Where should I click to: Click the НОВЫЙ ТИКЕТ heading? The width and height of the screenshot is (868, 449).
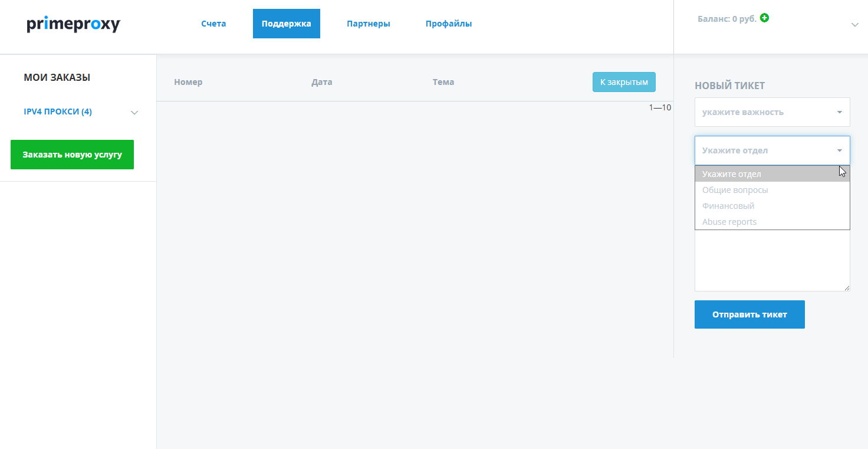[730, 86]
